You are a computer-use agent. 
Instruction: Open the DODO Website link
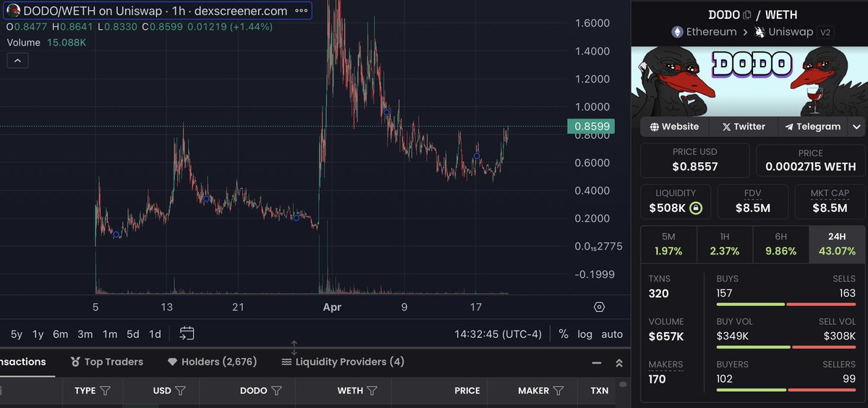(x=674, y=127)
